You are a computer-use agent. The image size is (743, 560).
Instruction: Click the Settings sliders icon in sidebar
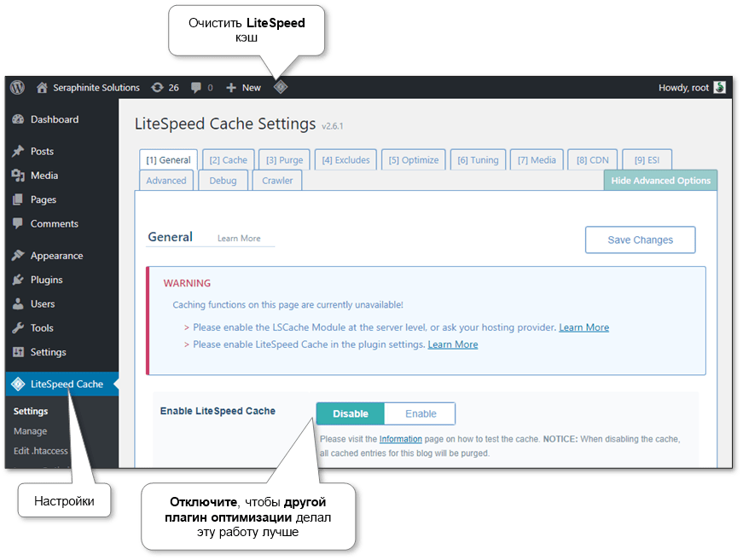pos(18,352)
